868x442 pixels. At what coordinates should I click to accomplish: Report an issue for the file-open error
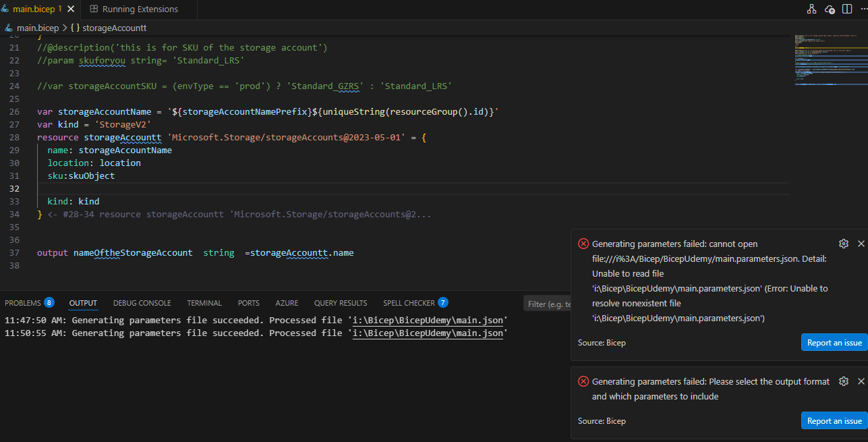[834, 342]
